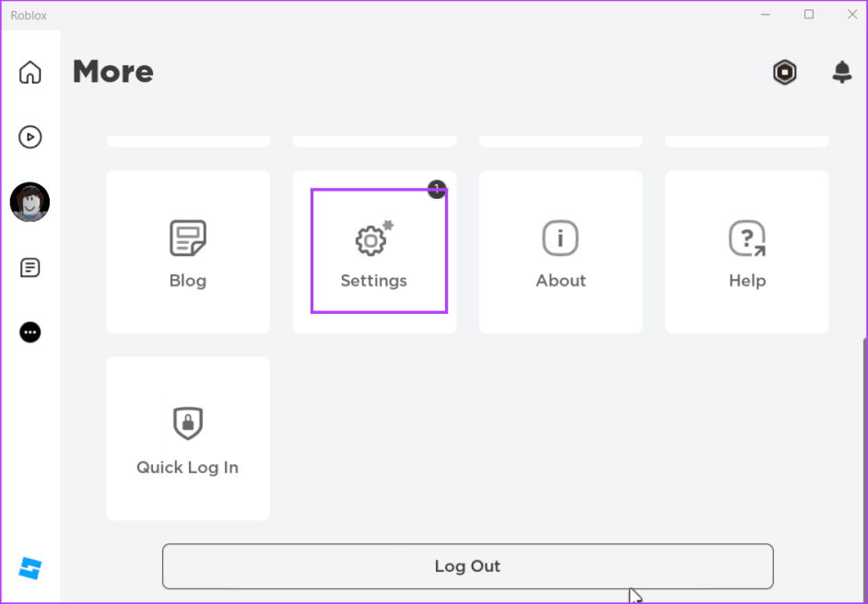Go to the Home icon in sidebar
The height and width of the screenshot is (604, 868).
click(x=30, y=72)
